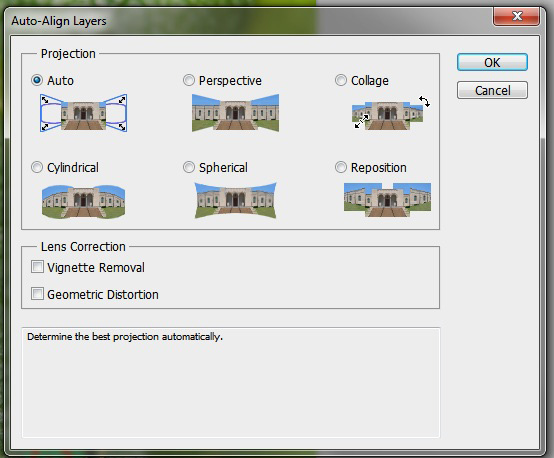The width and height of the screenshot is (554, 458).
Task: Click the Cylindrical projection preview image
Action: pyautogui.click(x=83, y=201)
